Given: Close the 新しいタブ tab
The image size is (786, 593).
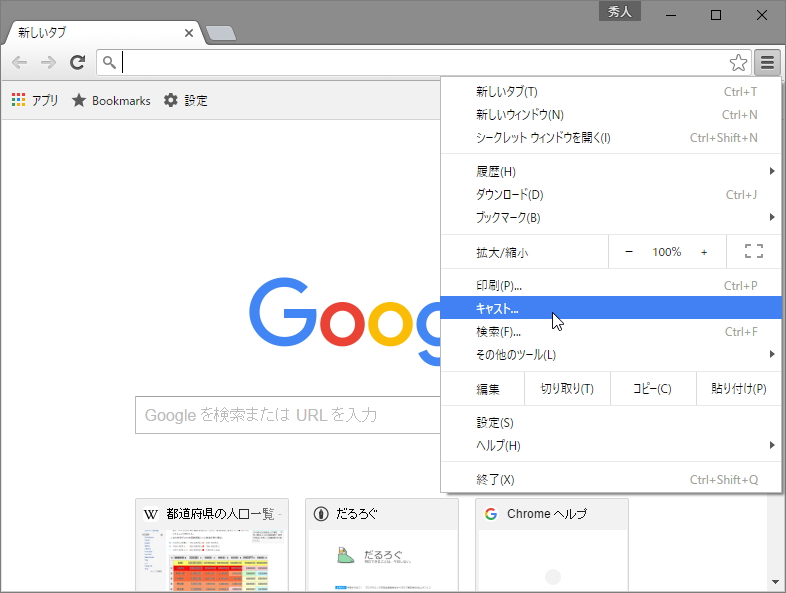Looking at the screenshot, I should (189, 33).
